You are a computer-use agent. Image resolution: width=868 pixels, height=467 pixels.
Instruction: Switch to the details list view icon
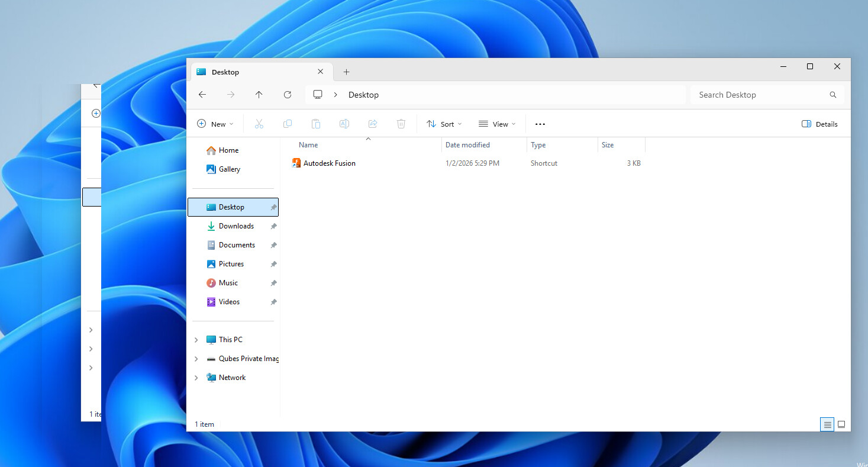pos(827,424)
